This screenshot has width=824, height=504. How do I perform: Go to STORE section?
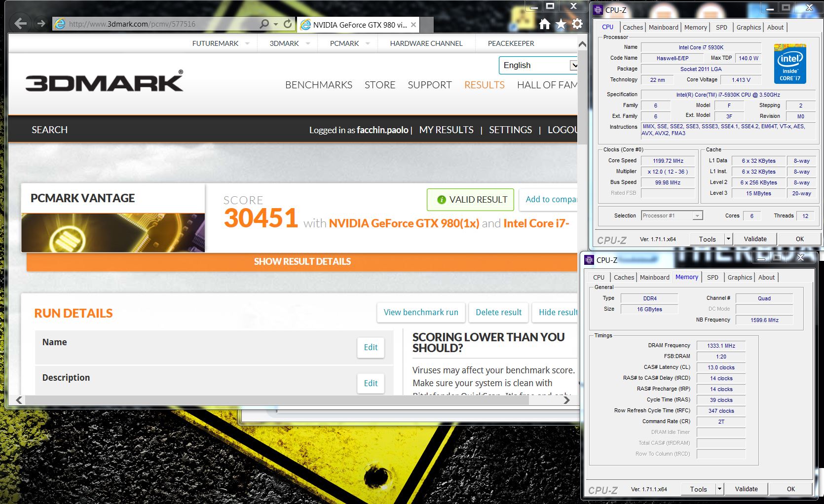(x=380, y=85)
